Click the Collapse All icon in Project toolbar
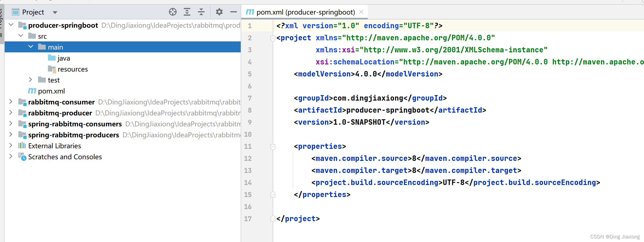 [x=201, y=12]
